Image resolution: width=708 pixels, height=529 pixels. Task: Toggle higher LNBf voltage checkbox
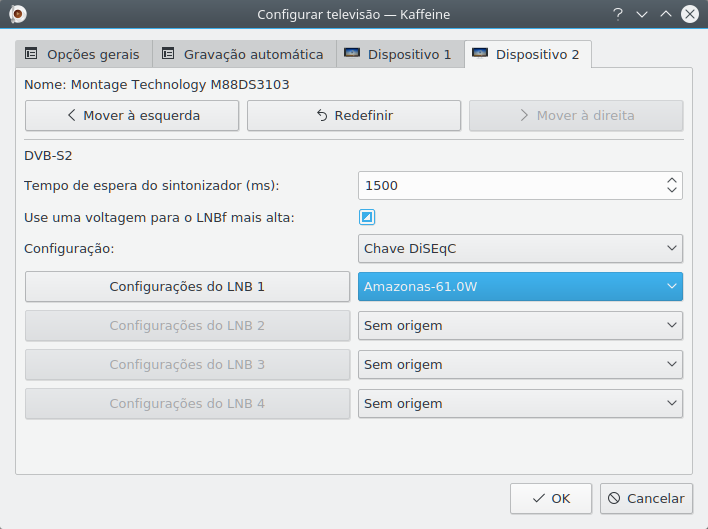[367, 217]
